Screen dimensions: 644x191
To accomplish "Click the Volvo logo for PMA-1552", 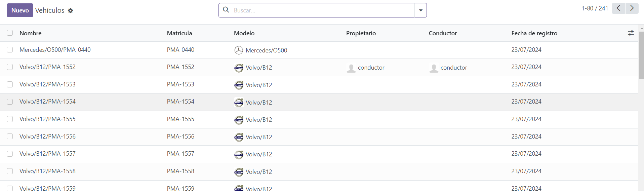I will pyautogui.click(x=239, y=68).
